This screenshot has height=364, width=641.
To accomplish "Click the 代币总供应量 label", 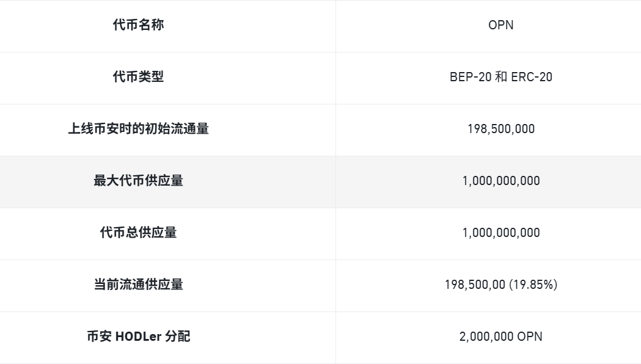I will [138, 233].
